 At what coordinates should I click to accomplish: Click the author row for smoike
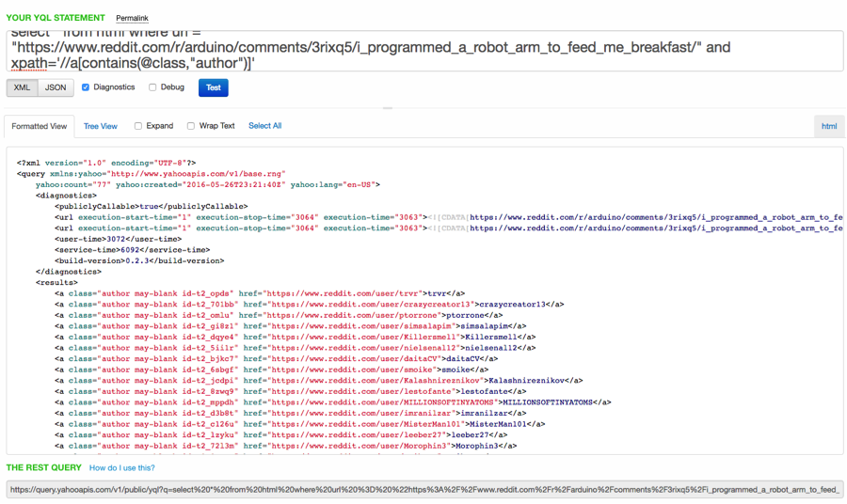pos(272,370)
